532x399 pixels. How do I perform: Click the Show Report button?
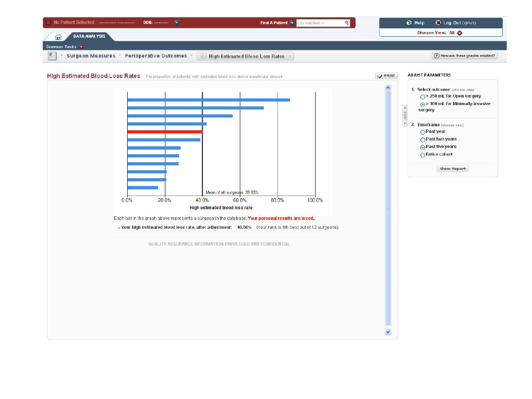click(x=452, y=168)
